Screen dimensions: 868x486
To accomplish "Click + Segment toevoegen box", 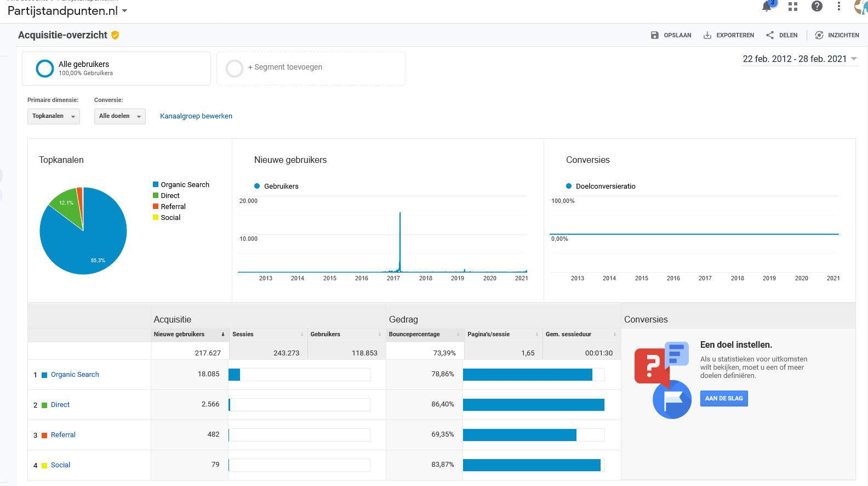I will (x=311, y=69).
